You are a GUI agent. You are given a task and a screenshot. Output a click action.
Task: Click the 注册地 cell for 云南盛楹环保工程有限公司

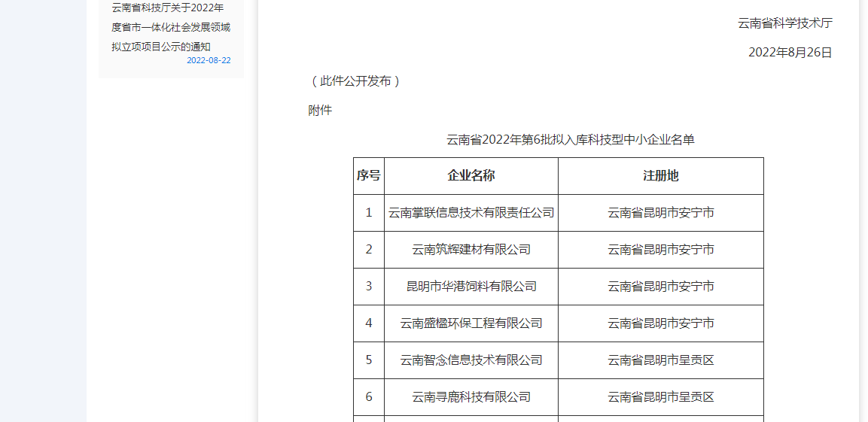coord(661,323)
